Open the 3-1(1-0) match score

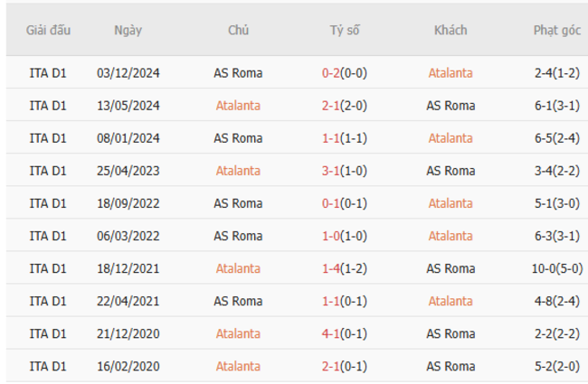click(x=344, y=171)
